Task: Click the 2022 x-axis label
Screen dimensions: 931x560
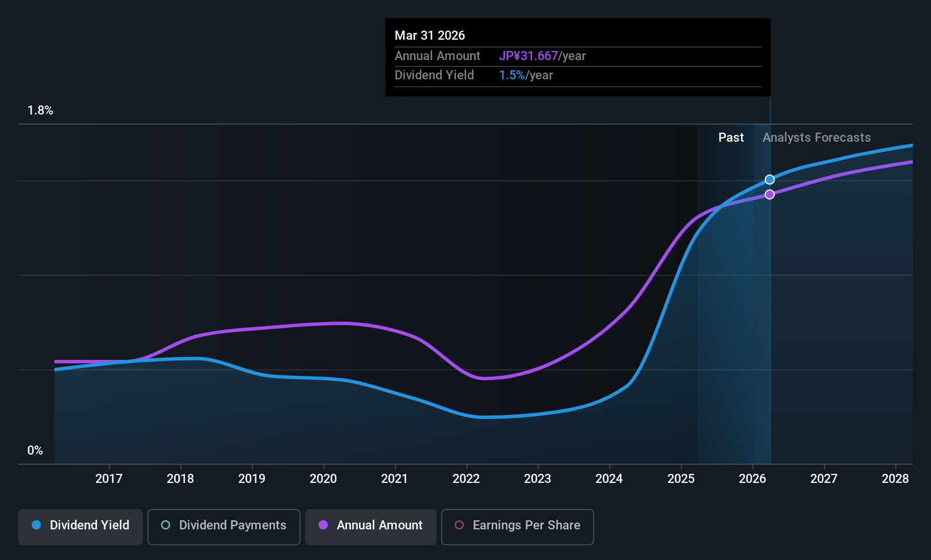Action: pyautogui.click(x=466, y=479)
